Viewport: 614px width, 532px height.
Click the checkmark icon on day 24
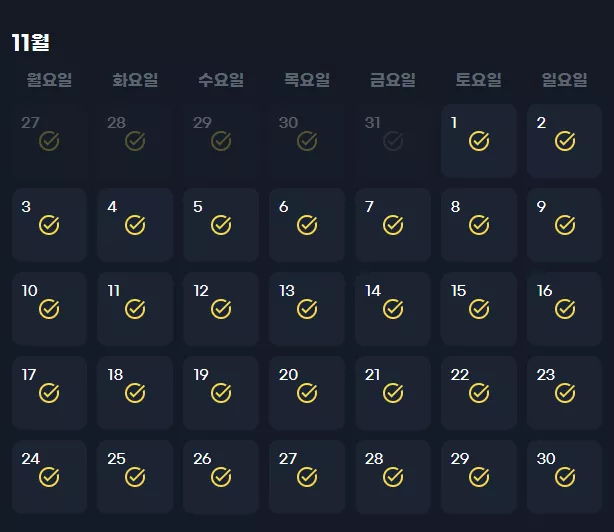pos(49,477)
